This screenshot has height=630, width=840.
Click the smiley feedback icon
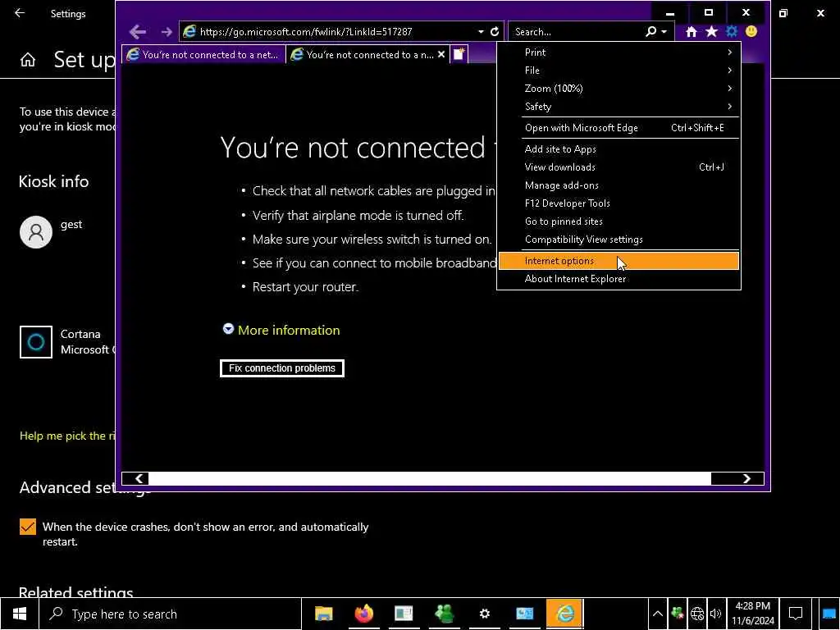(x=751, y=32)
